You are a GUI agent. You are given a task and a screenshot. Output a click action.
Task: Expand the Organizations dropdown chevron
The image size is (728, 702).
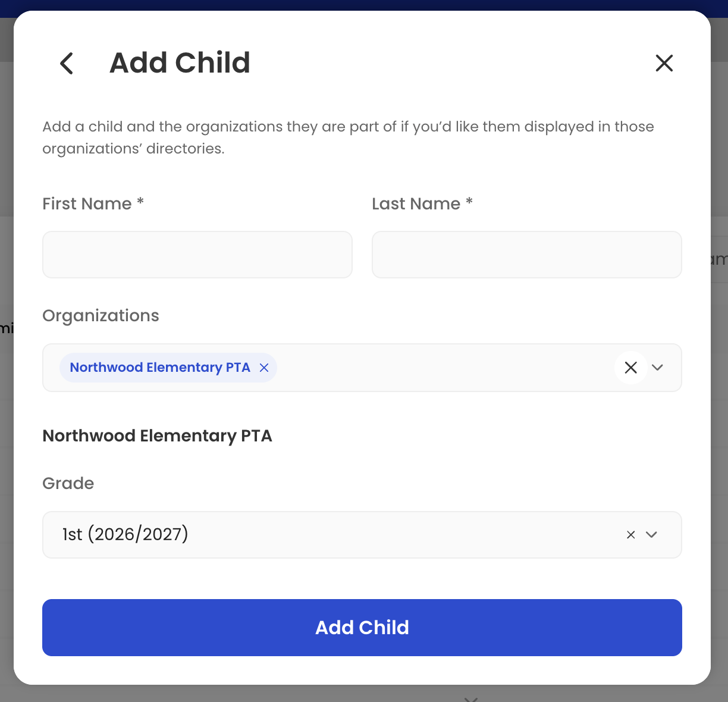pyautogui.click(x=657, y=368)
